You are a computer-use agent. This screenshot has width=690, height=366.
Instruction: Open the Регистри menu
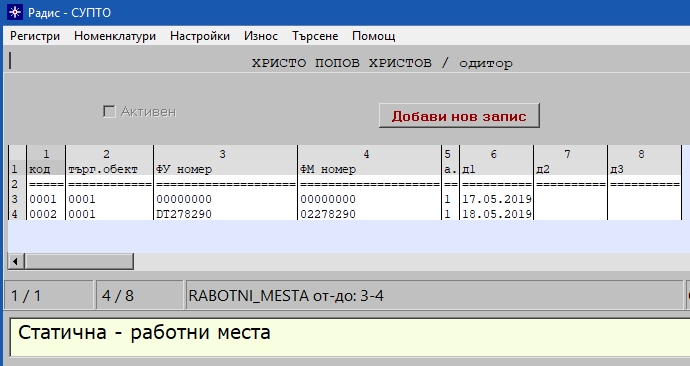click(35, 36)
